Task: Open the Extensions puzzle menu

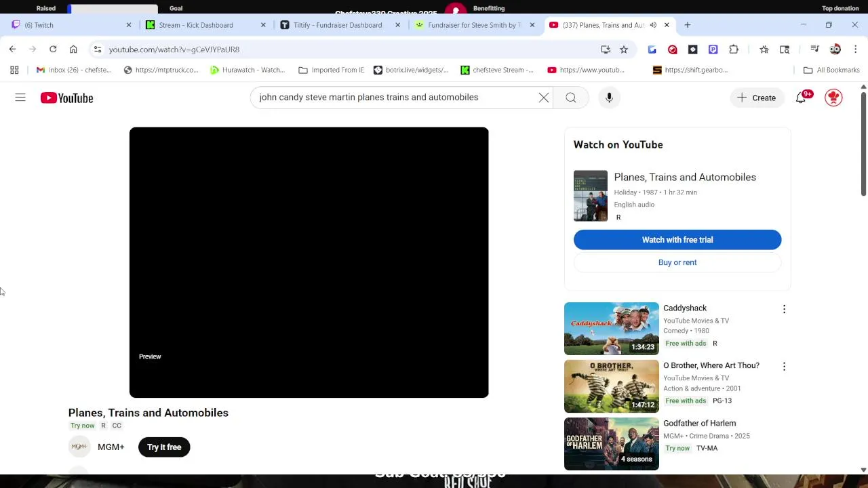Action: [734, 49]
